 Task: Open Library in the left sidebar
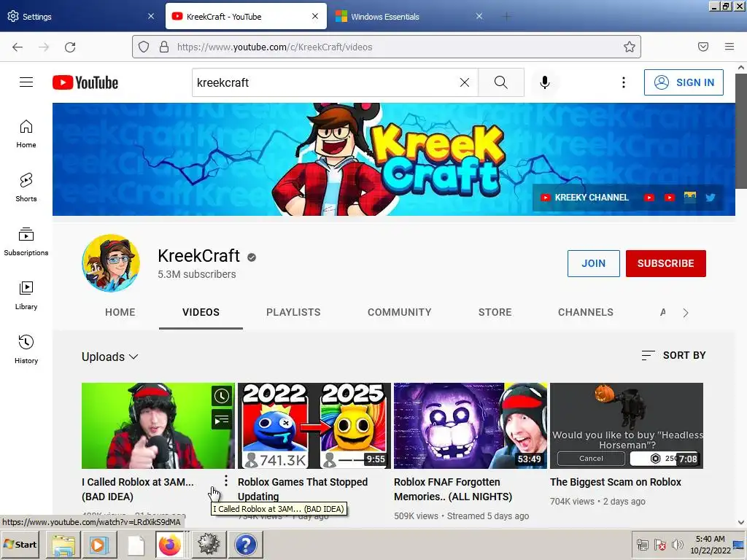(26, 296)
